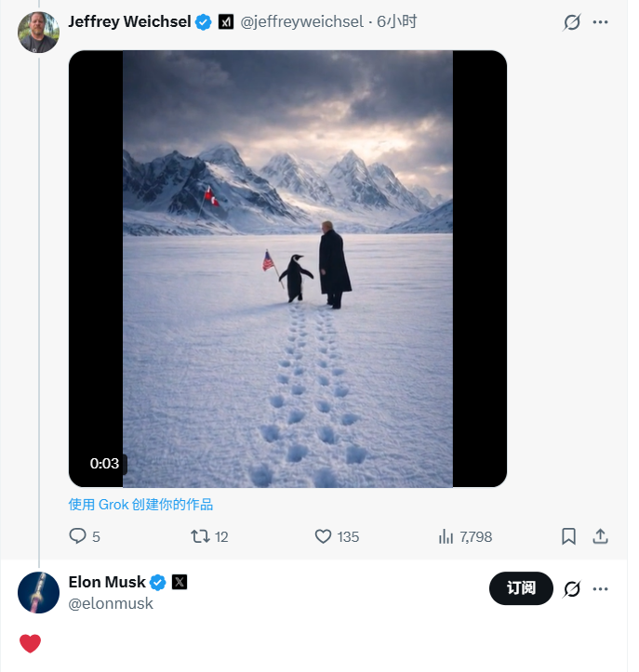Click Grok icon beside Elon Musk's post
639x672 pixels.
tap(572, 588)
